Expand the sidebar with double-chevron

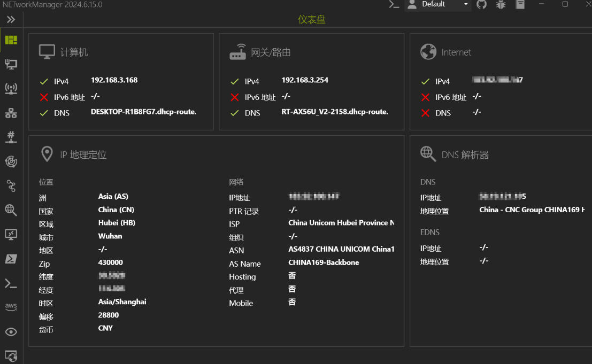tap(11, 20)
